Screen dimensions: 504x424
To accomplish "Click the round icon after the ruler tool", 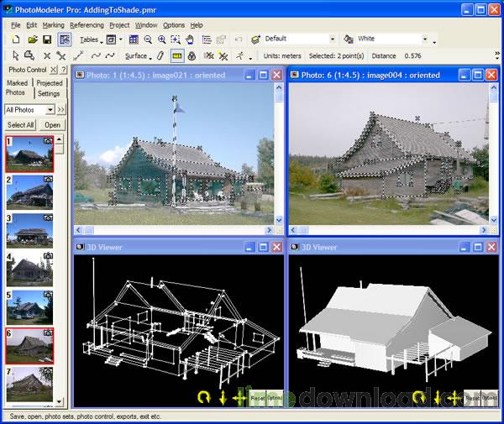I will (x=192, y=56).
